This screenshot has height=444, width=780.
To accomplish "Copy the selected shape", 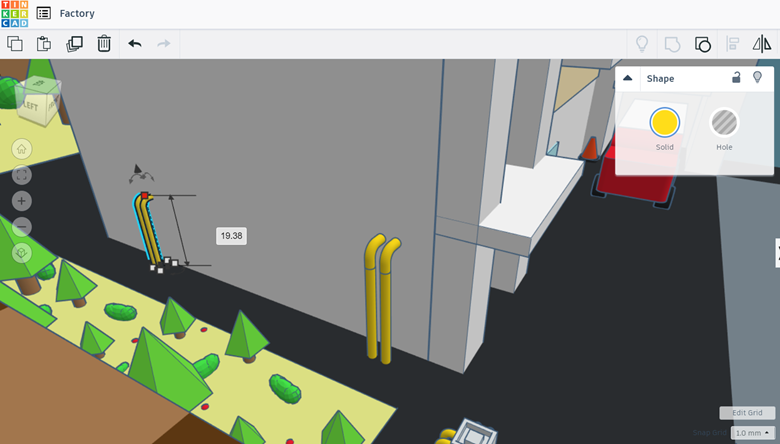I will coord(15,44).
